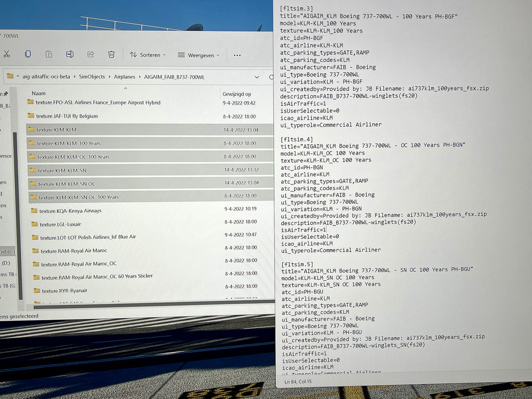Click the Copy icon in Explorer toolbar
Image resolution: width=532 pixels, height=399 pixels.
28,54
